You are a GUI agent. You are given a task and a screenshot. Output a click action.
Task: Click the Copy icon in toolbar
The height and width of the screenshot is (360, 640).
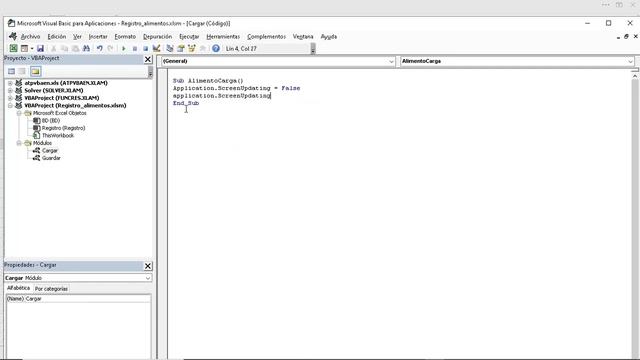tap(64, 49)
